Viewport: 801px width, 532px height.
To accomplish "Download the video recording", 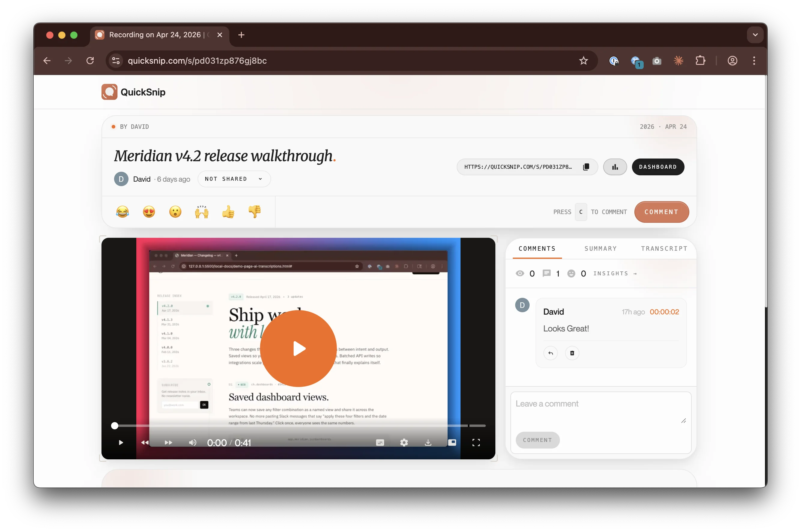I will [428, 443].
